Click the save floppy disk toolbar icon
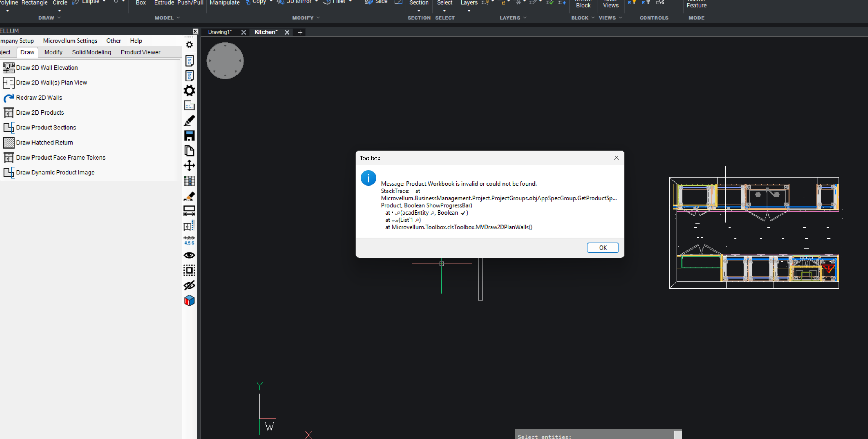 click(x=189, y=136)
